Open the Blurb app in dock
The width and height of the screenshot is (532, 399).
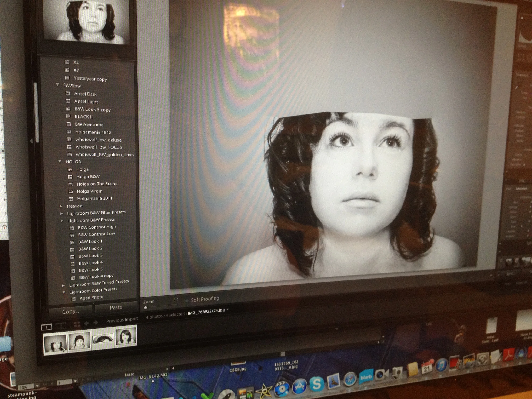pyautogui.click(x=366, y=377)
